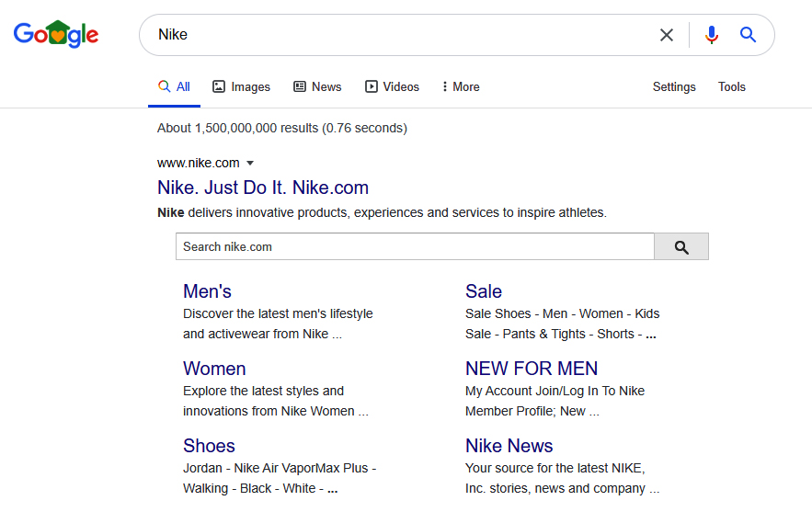This screenshot has width=812, height=512.
Task: Select the All results tab
Action: tap(174, 87)
